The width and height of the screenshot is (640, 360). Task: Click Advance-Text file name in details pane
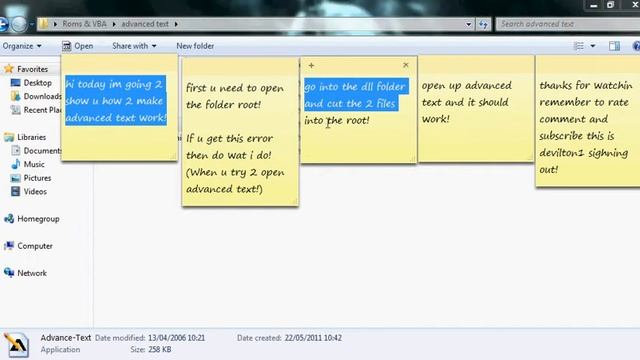click(66, 338)
